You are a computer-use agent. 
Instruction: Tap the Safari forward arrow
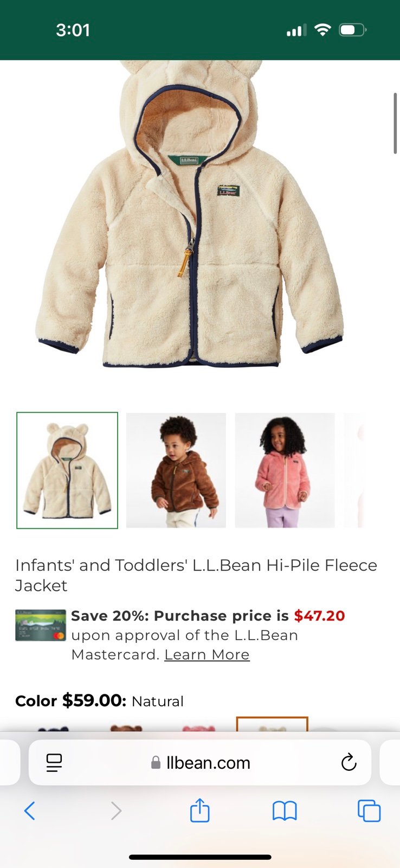(x=116, y=811)
